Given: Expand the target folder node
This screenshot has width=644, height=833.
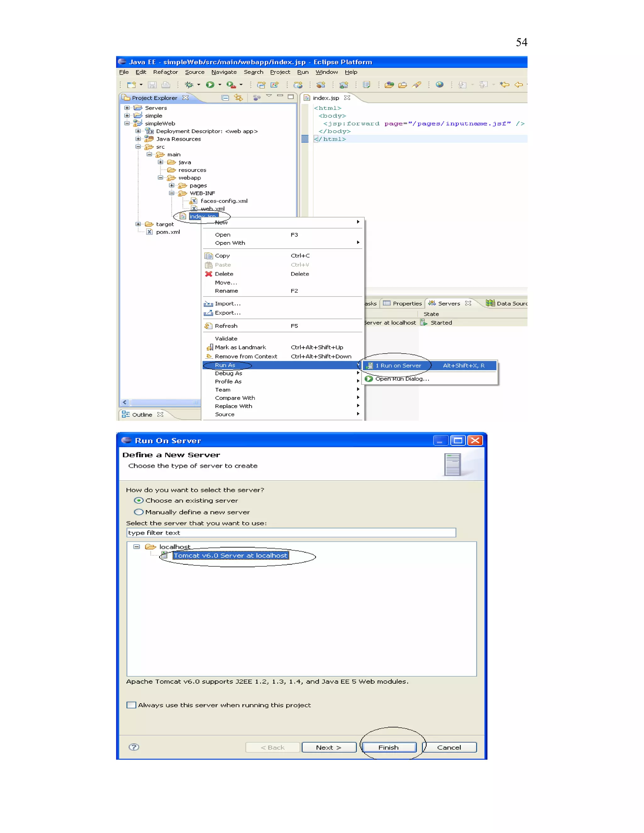Looking at the screenshot, I should point(138,224).
